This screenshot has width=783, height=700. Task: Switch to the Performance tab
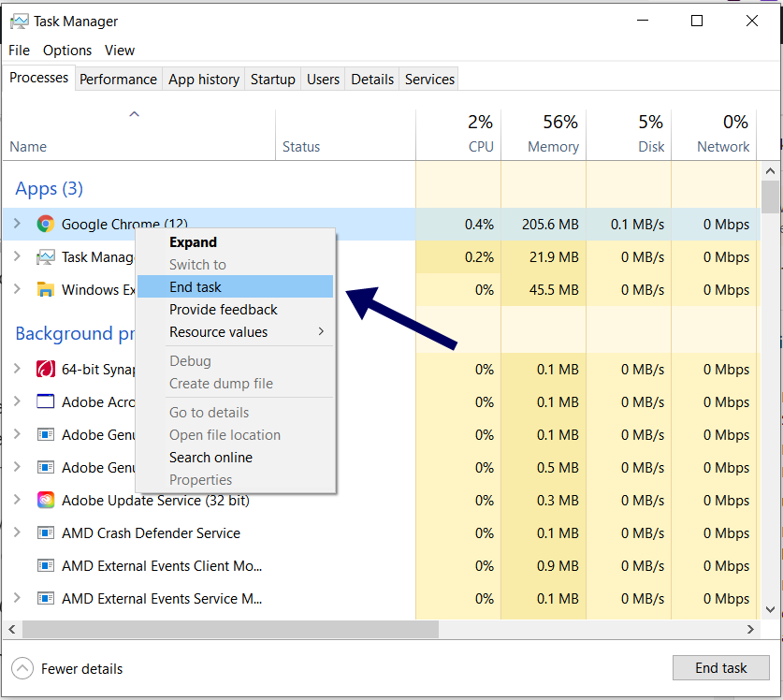click(118, 79)
